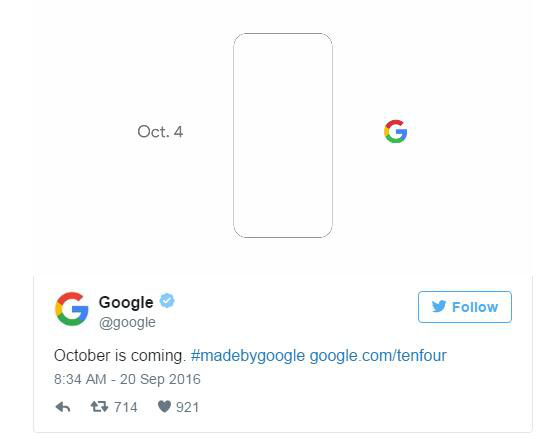Open the tweet timestamp 8:34 AM - 20 Sep 2016
The height and width of the screenshot is (439, 555).
(127, 379)
